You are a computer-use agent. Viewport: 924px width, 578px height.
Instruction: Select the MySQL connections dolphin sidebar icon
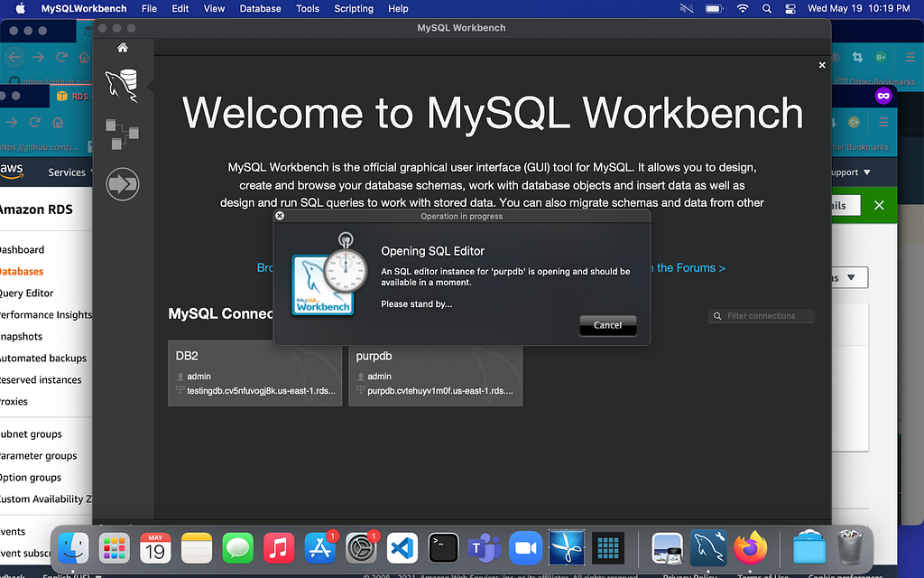[x=122, y=86]
